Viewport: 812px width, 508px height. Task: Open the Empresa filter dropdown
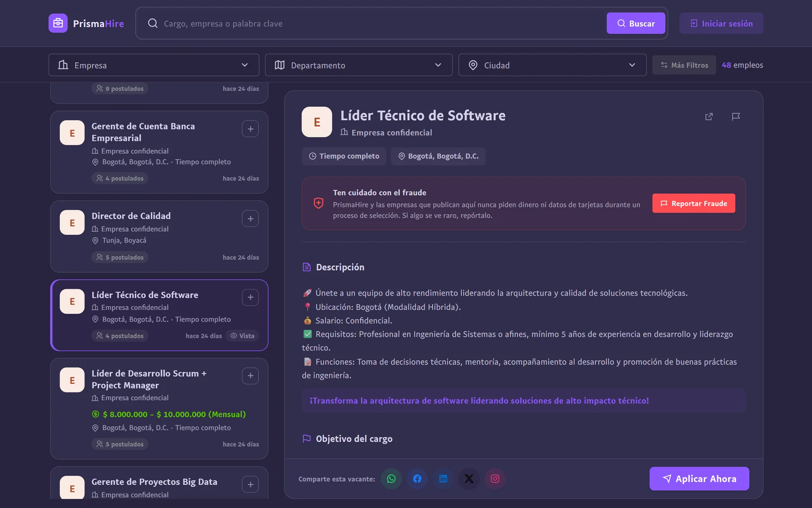[154, 65]
